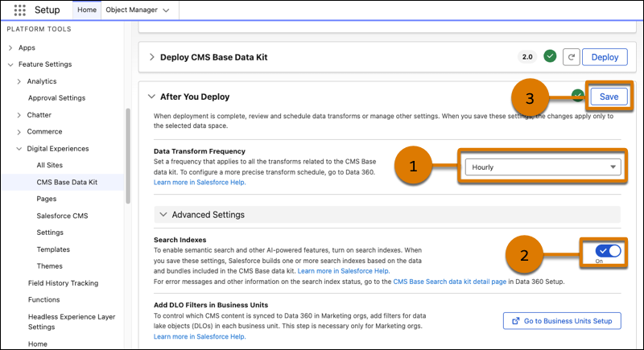Switch to the Object Manager tab

(x=131, y=10)
